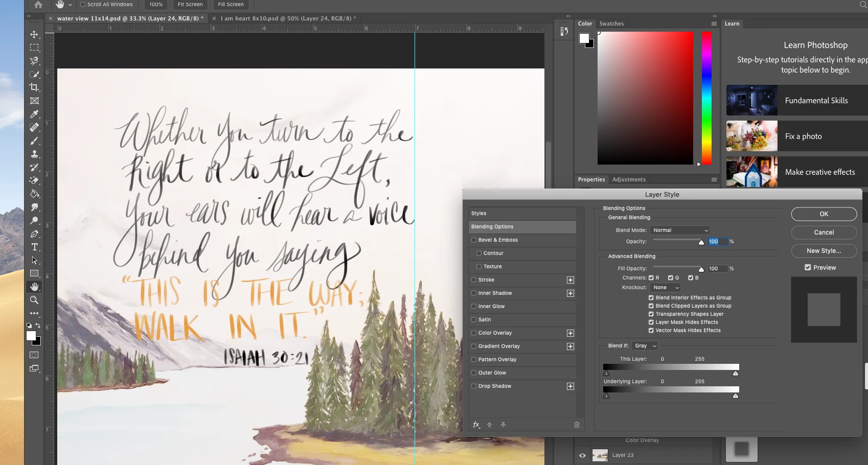868x465 pixels.
Task: Open the Hand tool preset picker arrow
Action: click(x=70, y=5)
